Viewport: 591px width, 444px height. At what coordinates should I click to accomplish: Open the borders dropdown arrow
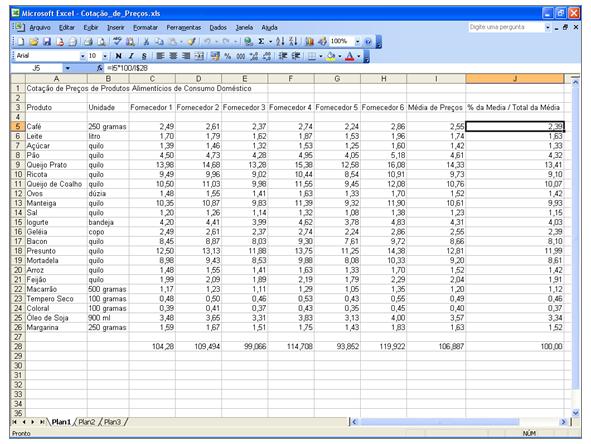pos(321,56)
